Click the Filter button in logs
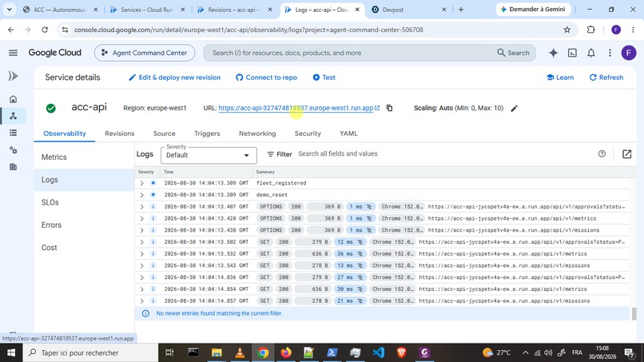The image size is (644, 362). pos(280,154)
